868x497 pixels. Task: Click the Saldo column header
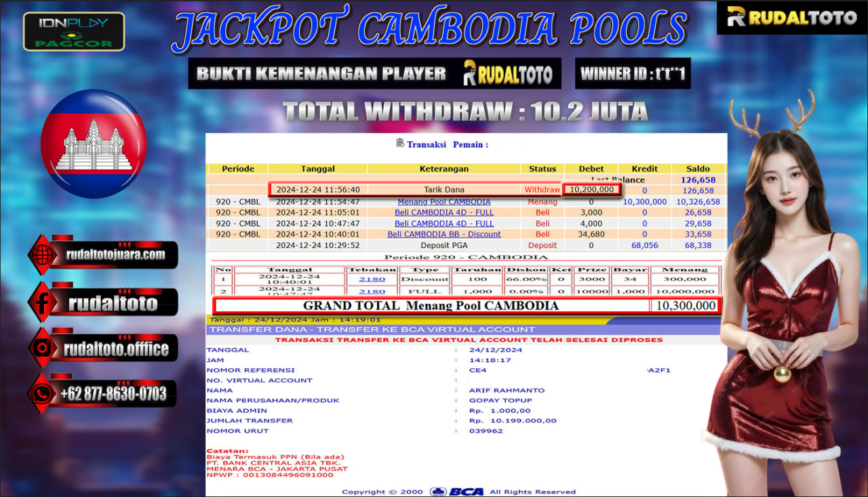pyautogui.click(x=698, y=169)
